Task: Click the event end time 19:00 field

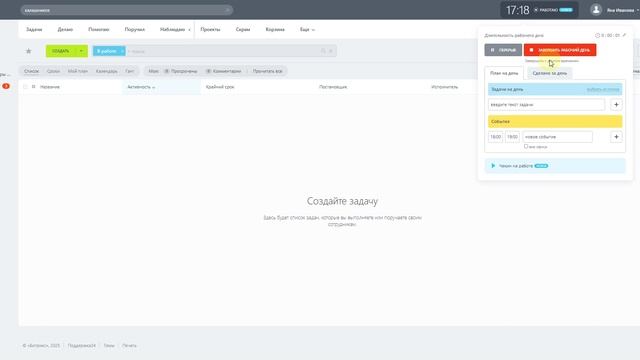Action: tap(513, 137)
